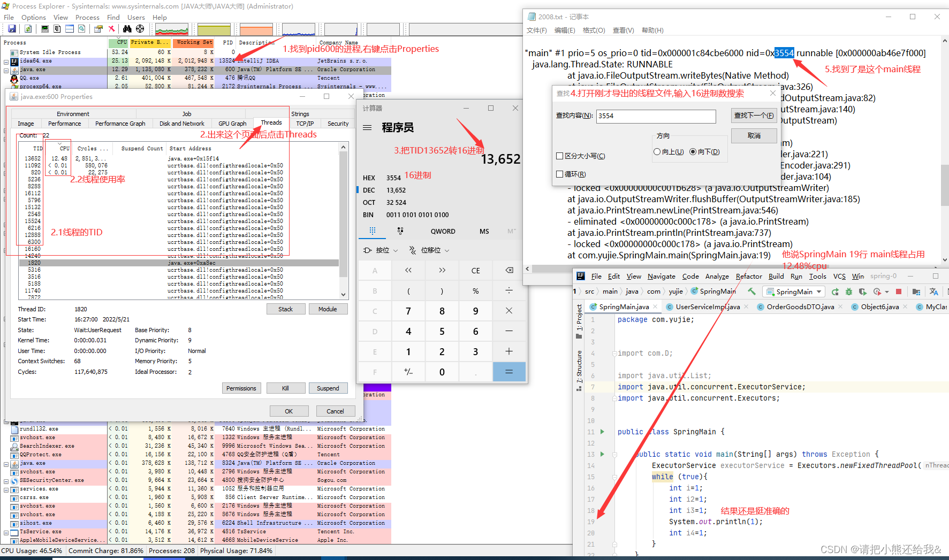Select the Up direction radio button
Image resolution: width=949 pixels, height=560 pixels.
657,152
